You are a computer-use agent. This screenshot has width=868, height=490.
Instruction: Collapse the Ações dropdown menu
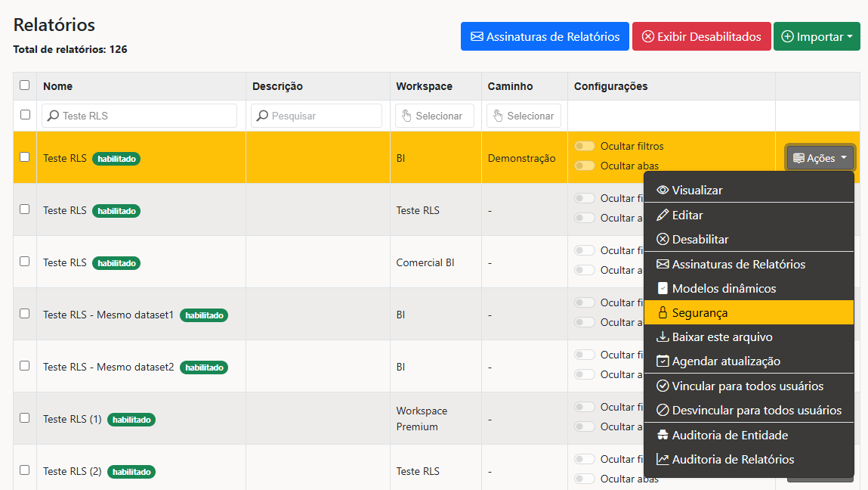[x=820, y=158]
